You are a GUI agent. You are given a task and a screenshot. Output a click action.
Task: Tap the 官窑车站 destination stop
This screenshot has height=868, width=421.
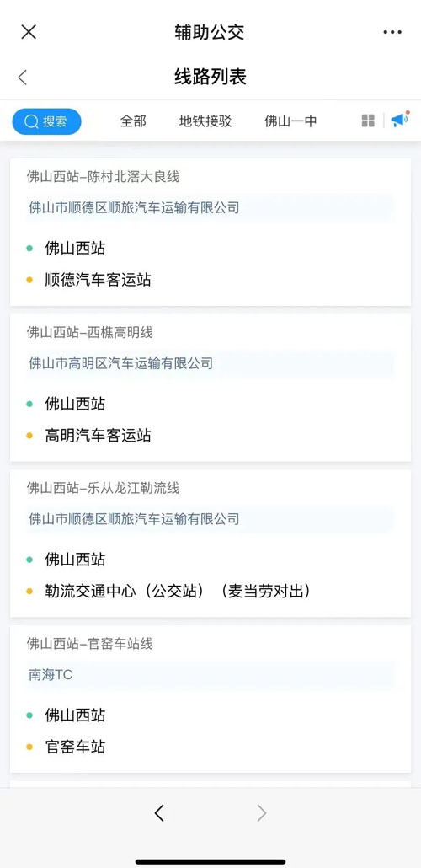(x=75, y=747)
